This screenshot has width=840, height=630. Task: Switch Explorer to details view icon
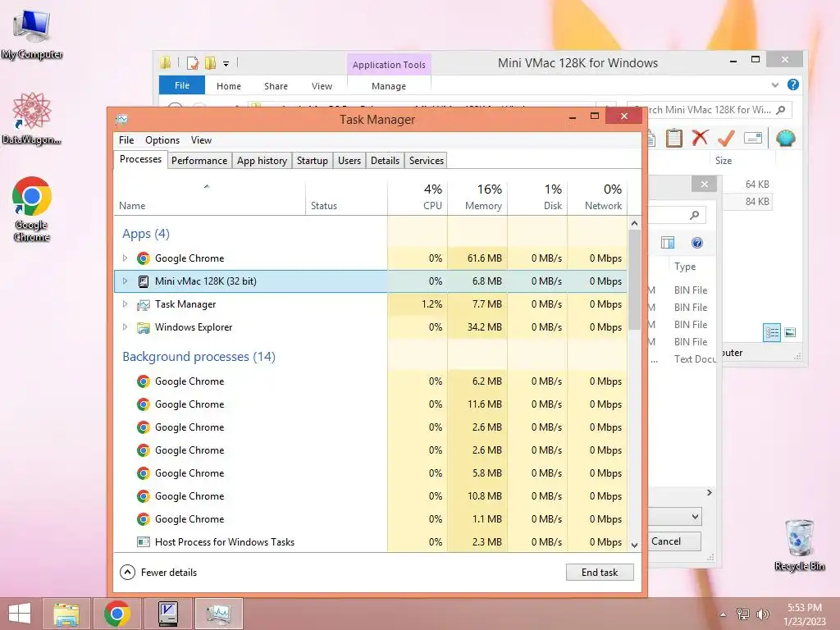pos(772,333)
